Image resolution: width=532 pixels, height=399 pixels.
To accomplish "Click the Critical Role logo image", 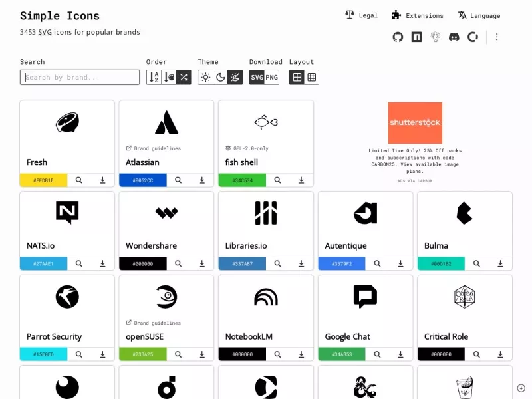I will pos(464,297).
